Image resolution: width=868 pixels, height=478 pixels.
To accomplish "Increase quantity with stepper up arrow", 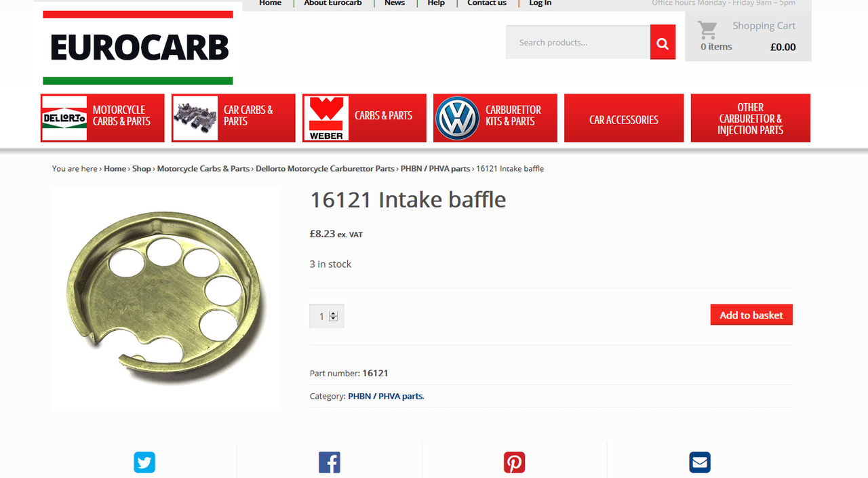I will [333, 314].
